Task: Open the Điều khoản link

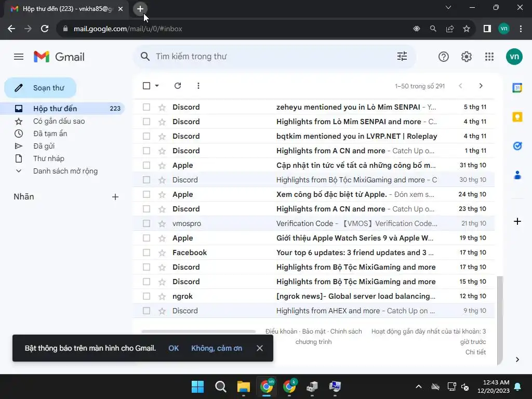Action: pos(281,331)
